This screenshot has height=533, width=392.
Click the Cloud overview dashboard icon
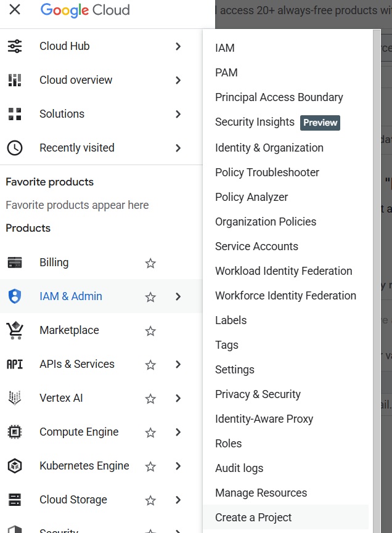pos(15,80)
